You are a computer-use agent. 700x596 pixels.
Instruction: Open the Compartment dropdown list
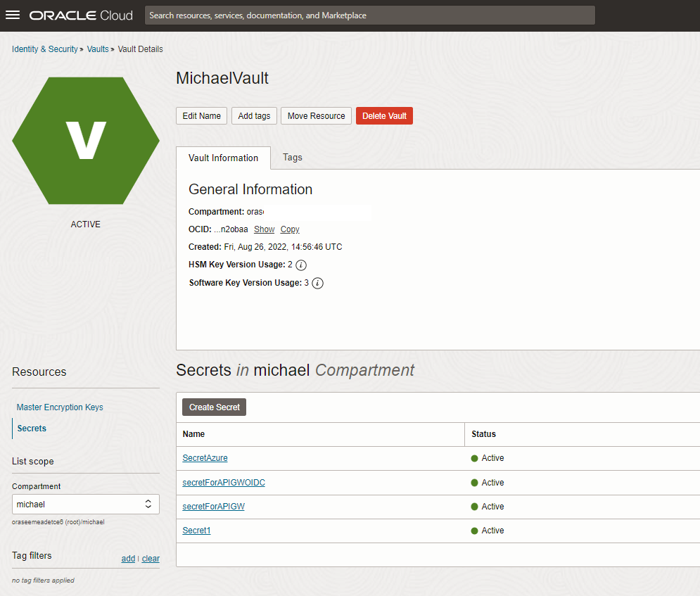(x=86, y=505)
